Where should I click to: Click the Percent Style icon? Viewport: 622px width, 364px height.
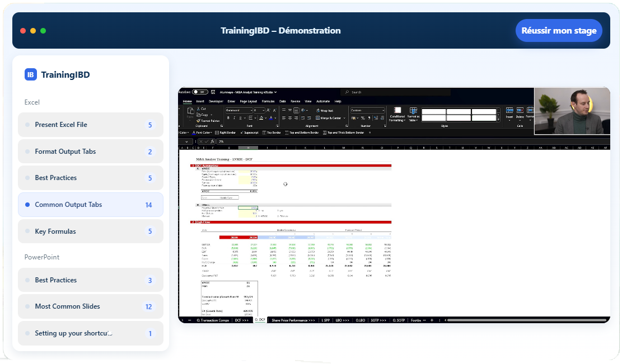tap(363, 118)
